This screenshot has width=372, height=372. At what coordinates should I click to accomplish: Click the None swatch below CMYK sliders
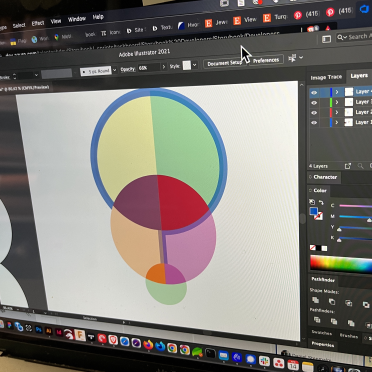313,248
